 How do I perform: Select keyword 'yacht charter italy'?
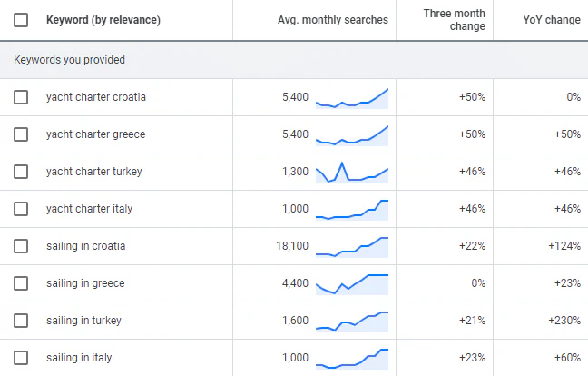[89, 209]
